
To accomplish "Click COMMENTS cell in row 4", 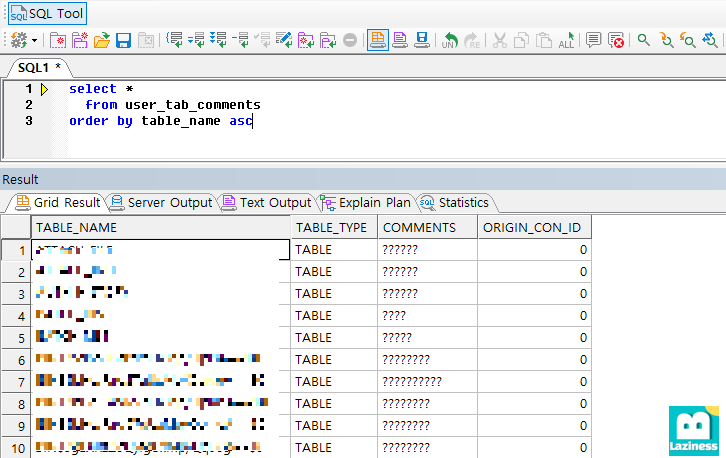I will pos(427,316).
